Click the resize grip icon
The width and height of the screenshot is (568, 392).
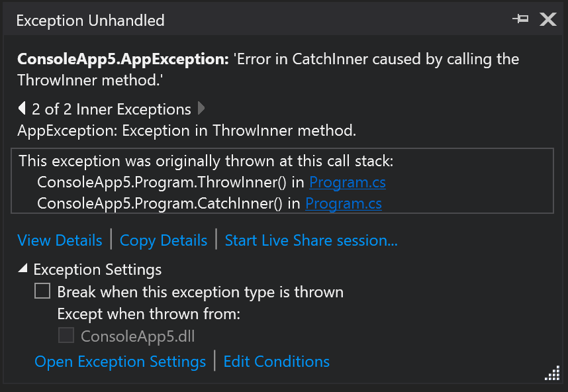pos(552,373)
